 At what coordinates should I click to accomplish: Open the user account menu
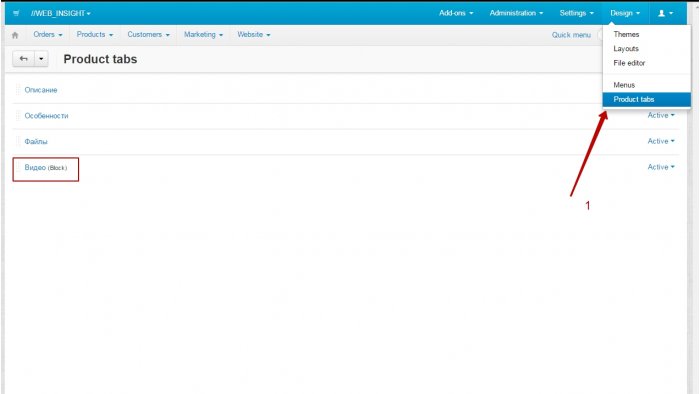[665, 13]
